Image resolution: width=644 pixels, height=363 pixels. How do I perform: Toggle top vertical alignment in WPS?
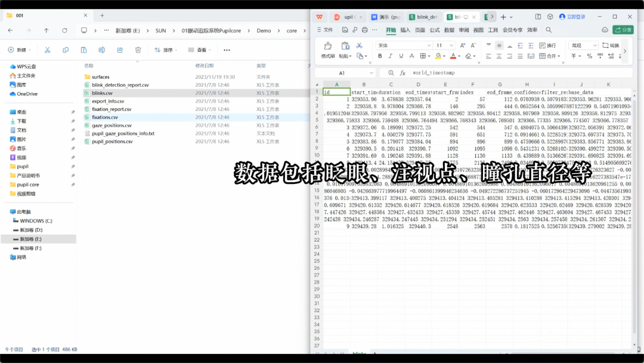click(x=489, y=45)
